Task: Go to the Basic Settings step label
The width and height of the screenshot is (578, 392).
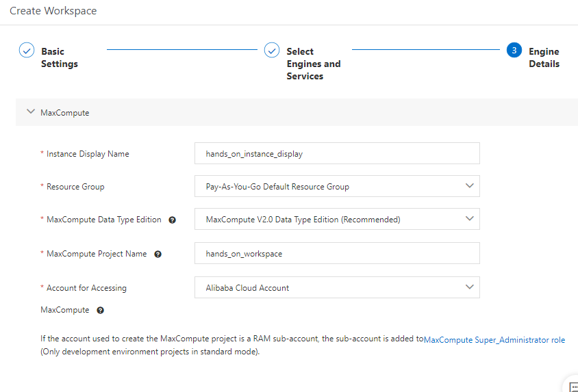Action: (60, 57)
